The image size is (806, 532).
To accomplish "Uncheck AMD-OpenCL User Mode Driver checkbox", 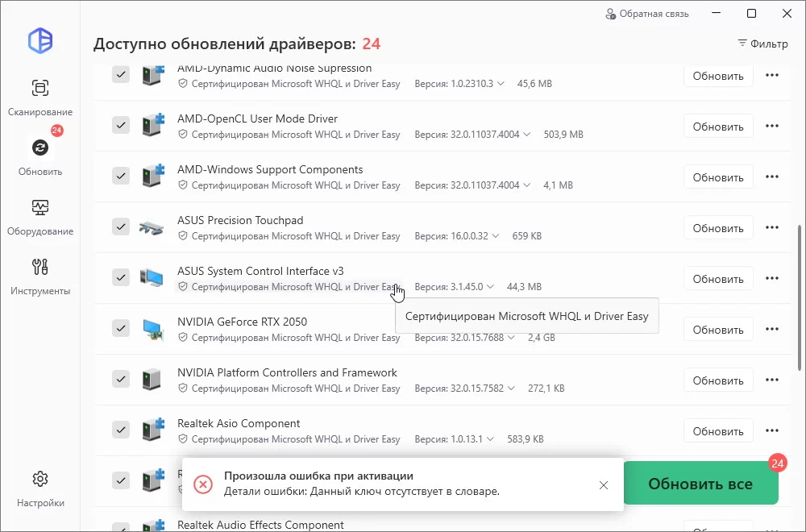I will tap(121, 125).
